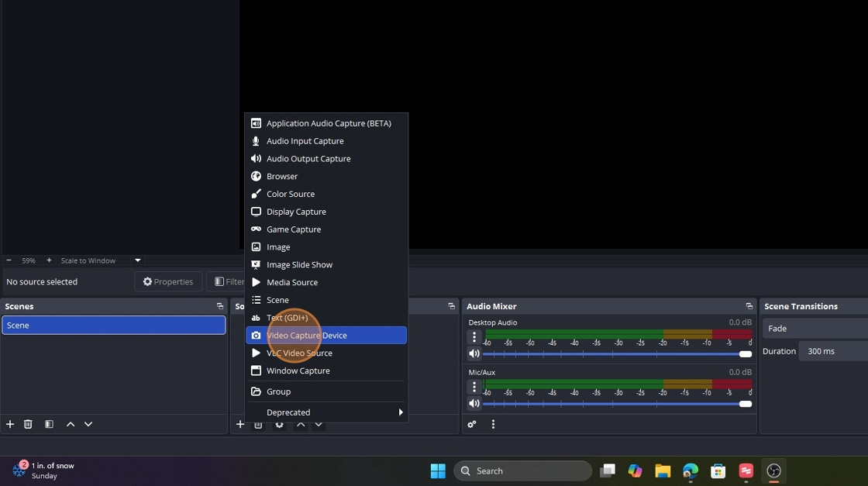The image size is (868, 486).
Task: Move scene down with arrow
Action: pos(88,424)
